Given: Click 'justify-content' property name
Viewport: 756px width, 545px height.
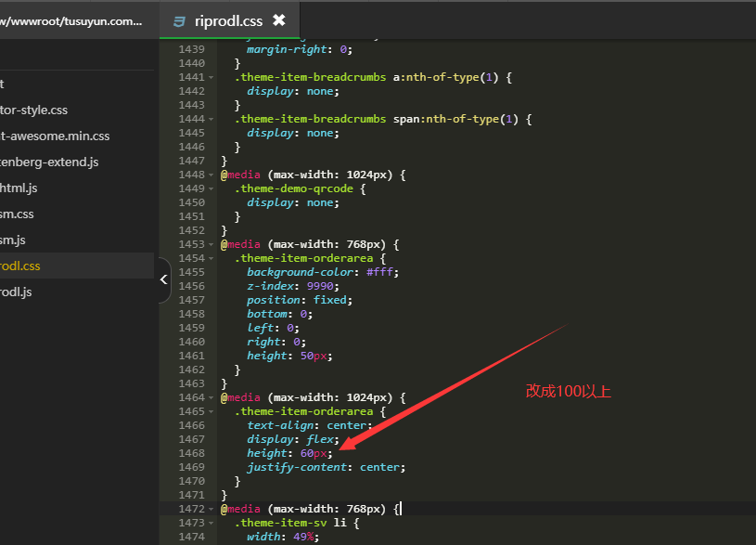Looking at the screenshot, I should point(297,467).
